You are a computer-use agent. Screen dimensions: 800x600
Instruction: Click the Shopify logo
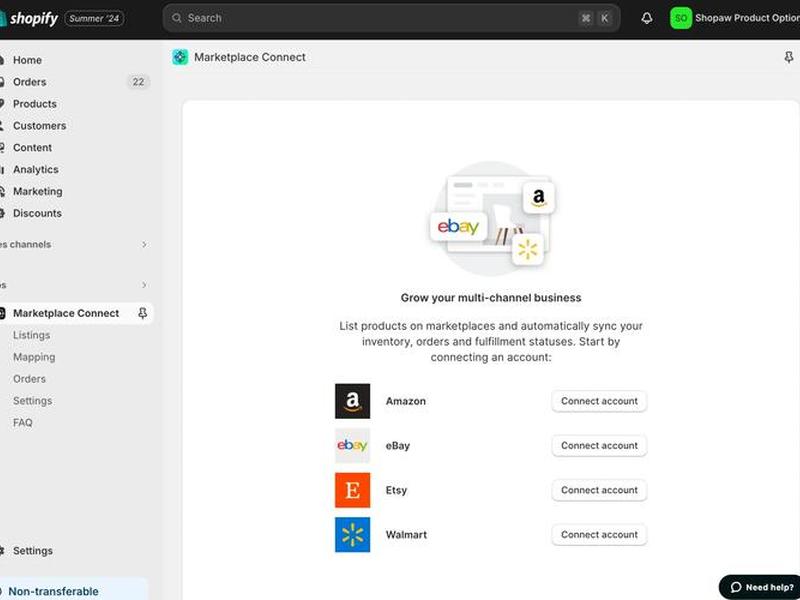[29, 18]
